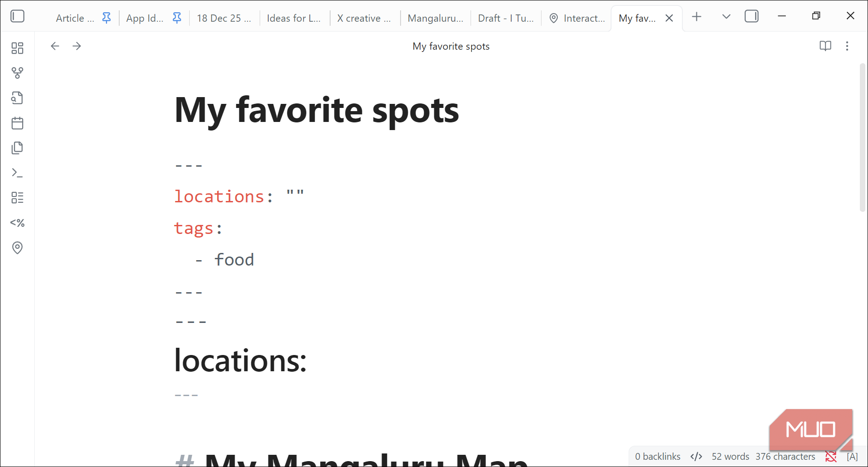This screenshot has width=868, height=467.
Task: Toggle source mode code icon in status bar
Action: point(696,457)
